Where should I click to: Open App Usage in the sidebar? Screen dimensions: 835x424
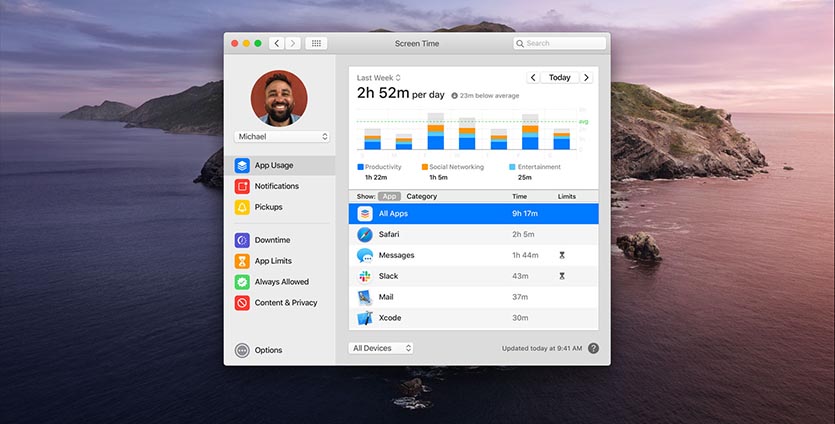pyautogui.click(x=272, y=165)
